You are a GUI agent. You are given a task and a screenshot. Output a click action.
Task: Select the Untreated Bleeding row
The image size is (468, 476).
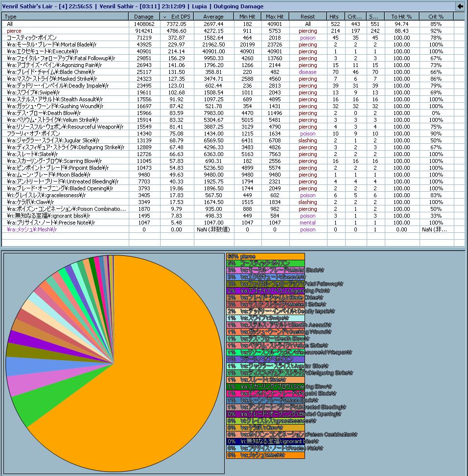pyautogui.click(x=233, y=181)
